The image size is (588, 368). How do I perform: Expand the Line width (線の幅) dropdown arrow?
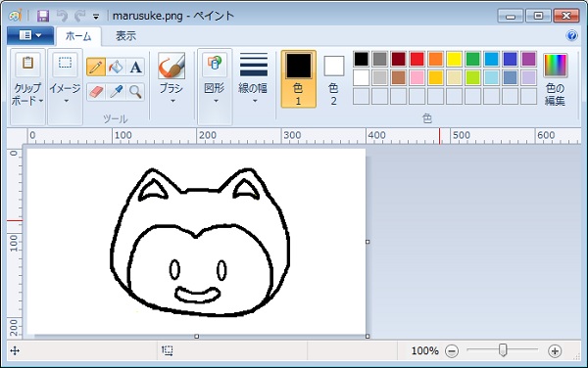click(x=255, y=101)
